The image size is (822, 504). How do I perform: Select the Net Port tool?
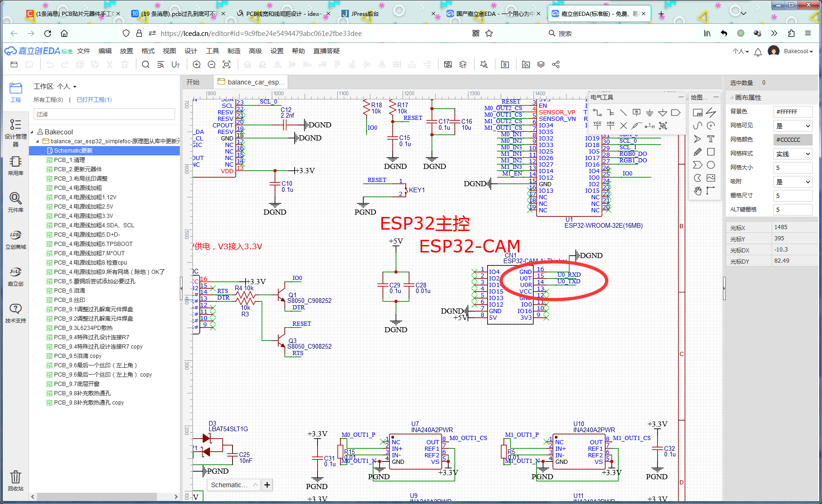pos(676,112)
